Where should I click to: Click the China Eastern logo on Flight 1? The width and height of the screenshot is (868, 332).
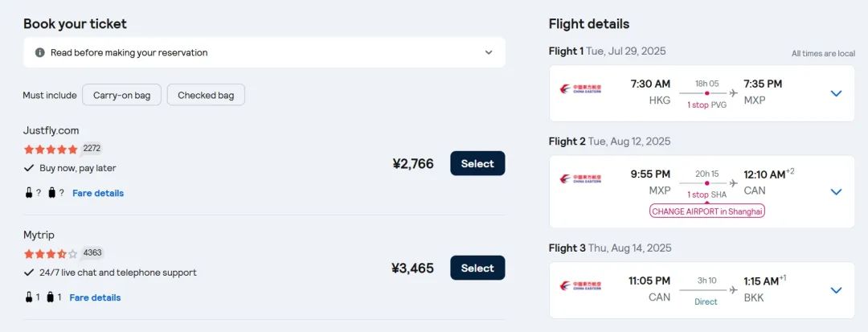pyautogui.click(x=580, y=89)
